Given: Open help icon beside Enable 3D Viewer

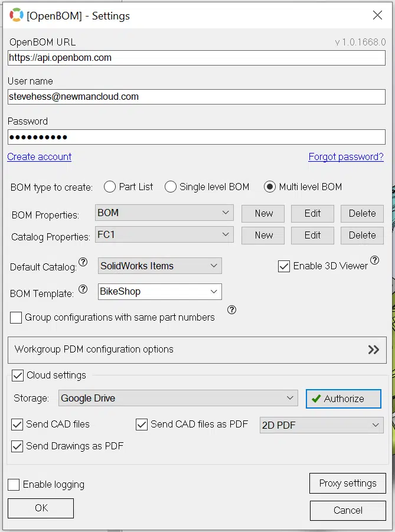Looking at the screenshot, I should coord(375,260).
